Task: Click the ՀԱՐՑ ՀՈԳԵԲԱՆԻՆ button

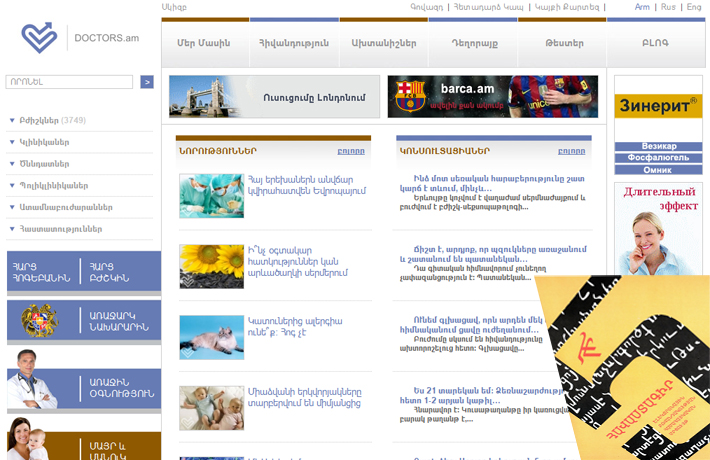Action: coord(42,272)
